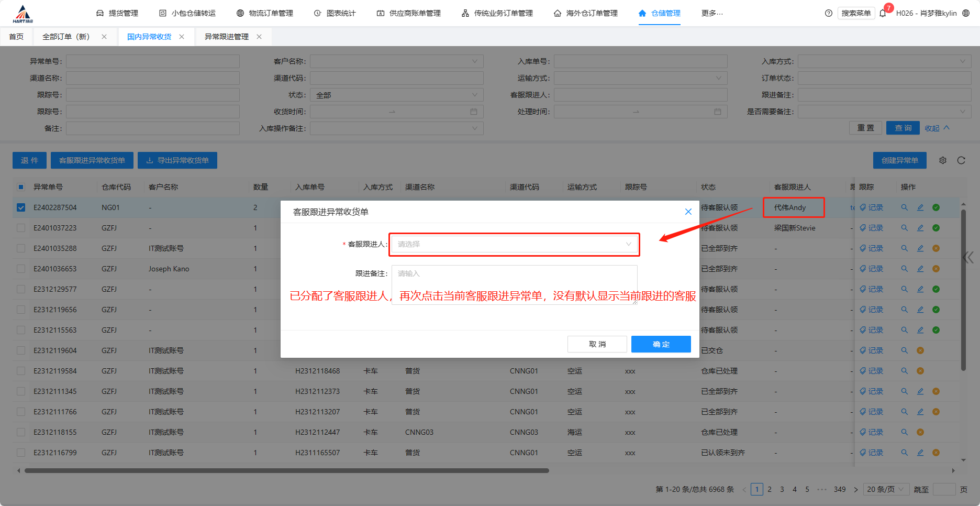Click the help question mark icon
The image size is (980, 506).
coord(828,13)
